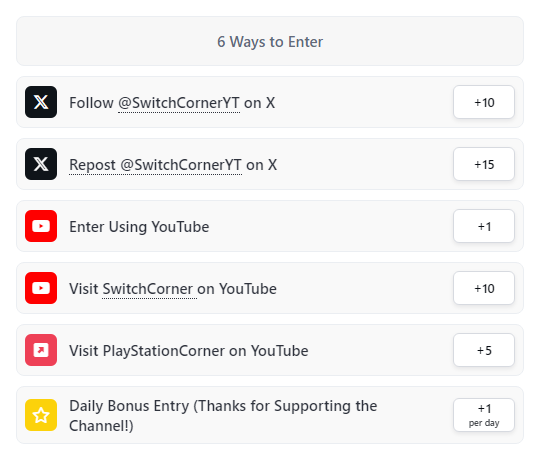Click the YouTube icon next to Enter Using YouTube

click(x=41, y=226)
